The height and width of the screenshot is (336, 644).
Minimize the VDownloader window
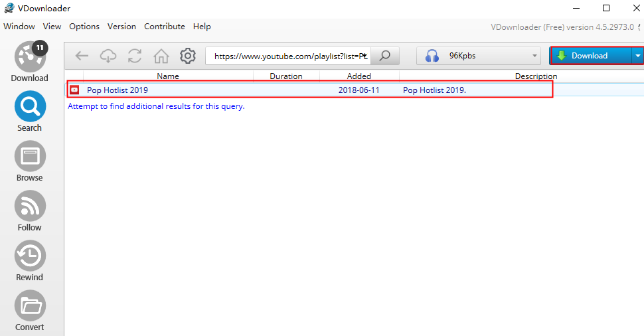(x=576, y=8)
